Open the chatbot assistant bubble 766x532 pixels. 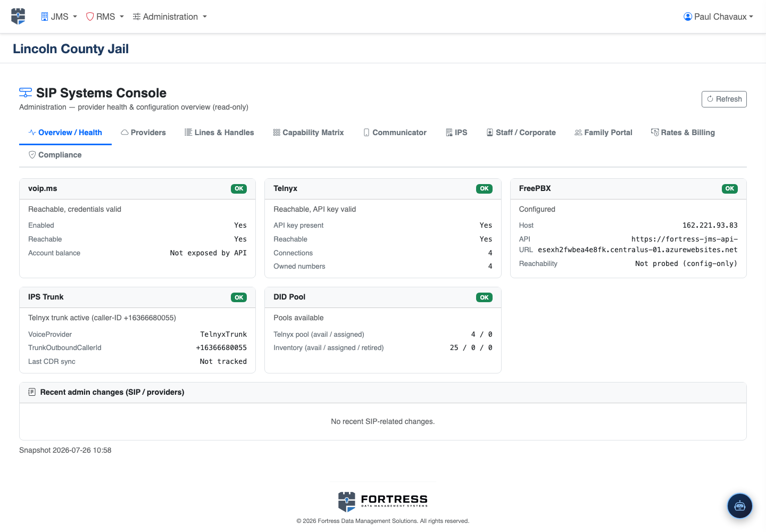(x=740, y=506)
